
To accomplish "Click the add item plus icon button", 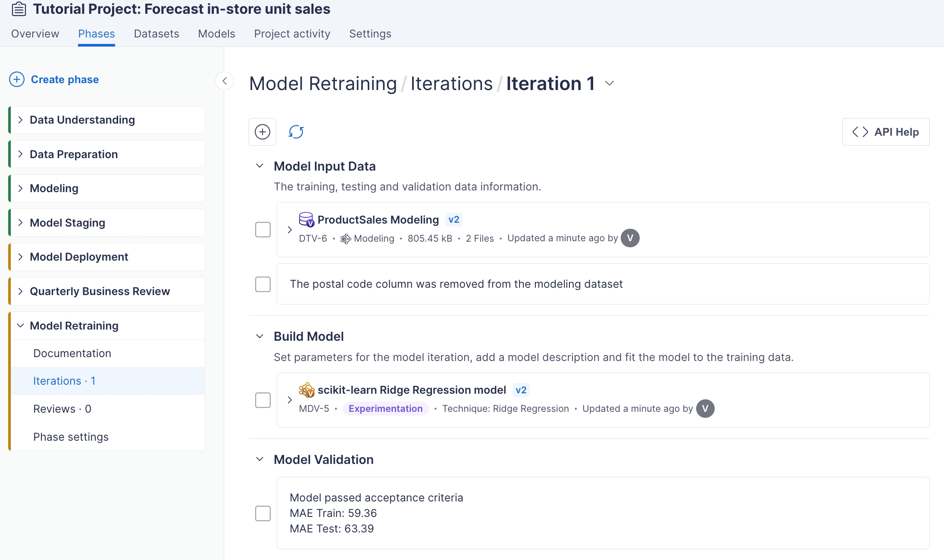I will coord(262,132).
